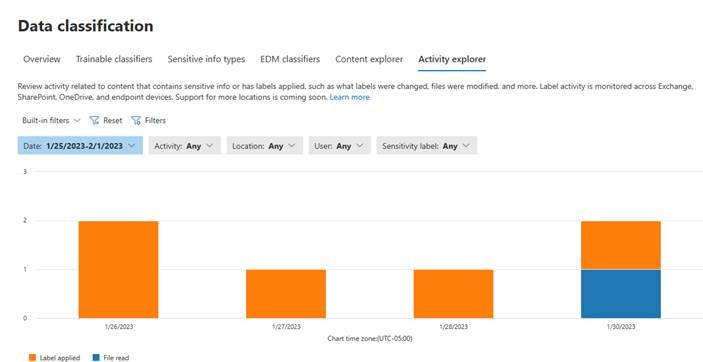Click the Filters button label
Screen dimensions: 703x362
coord(155,120)
